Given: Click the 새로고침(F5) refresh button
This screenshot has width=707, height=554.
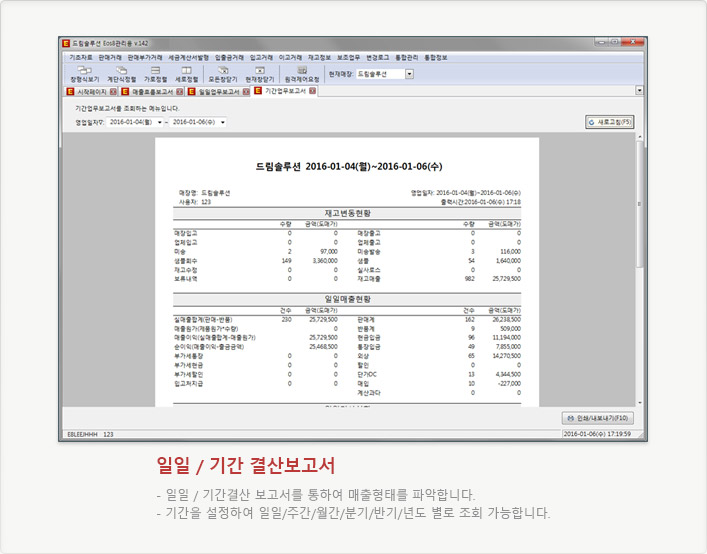Looking at the screenshot, I should tap(610, 122).
